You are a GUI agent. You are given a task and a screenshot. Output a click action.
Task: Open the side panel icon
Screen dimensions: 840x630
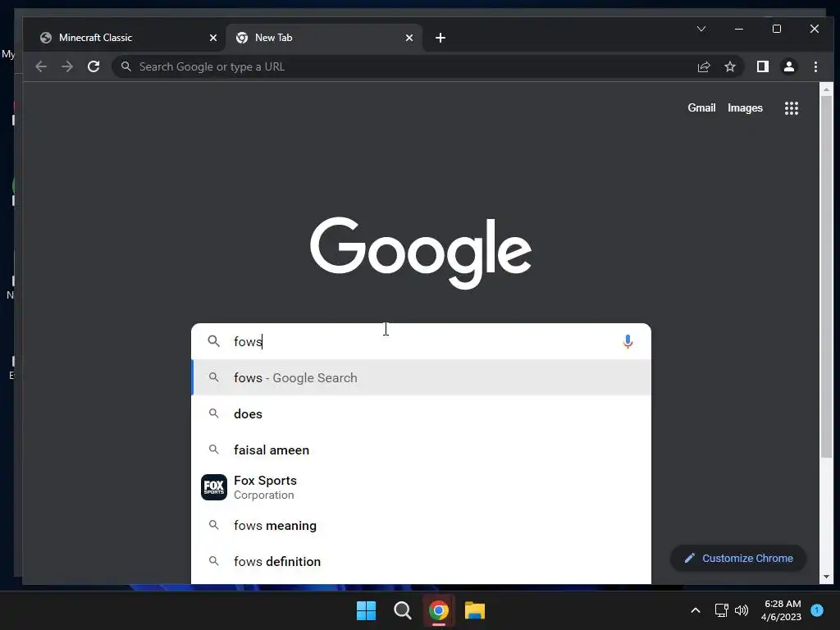pyautogui.click(x=762, y=67)
